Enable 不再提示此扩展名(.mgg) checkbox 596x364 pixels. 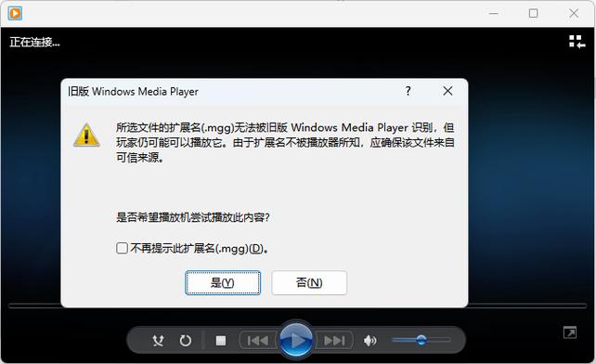(x=122, y=248)
